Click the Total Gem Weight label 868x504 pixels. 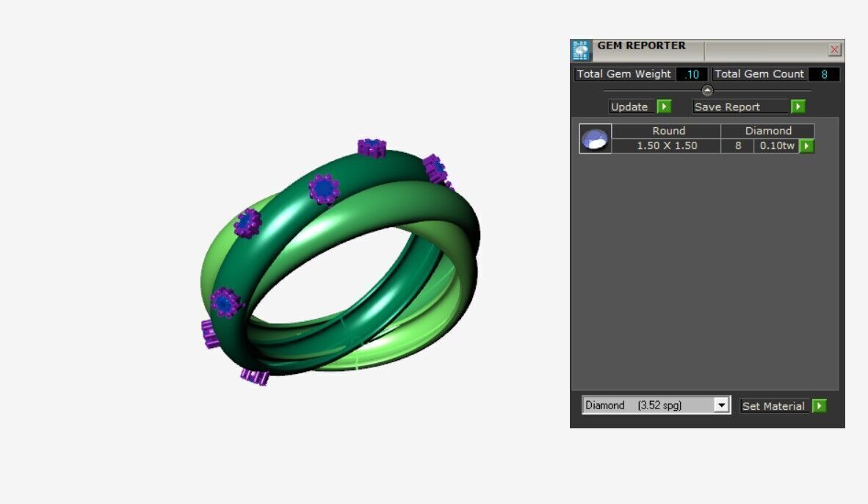click(x=624, y=73)
